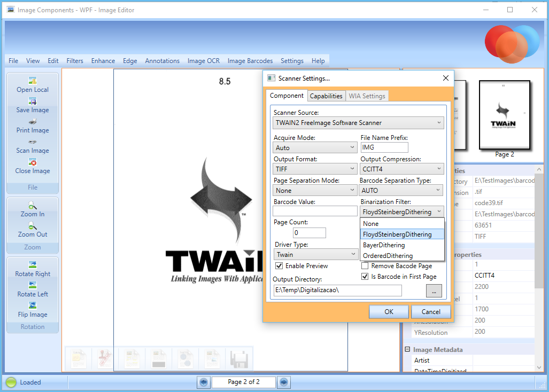Click the Save Image icon
The width and height of the screenshot is (549, 392).
click(33, 101)
